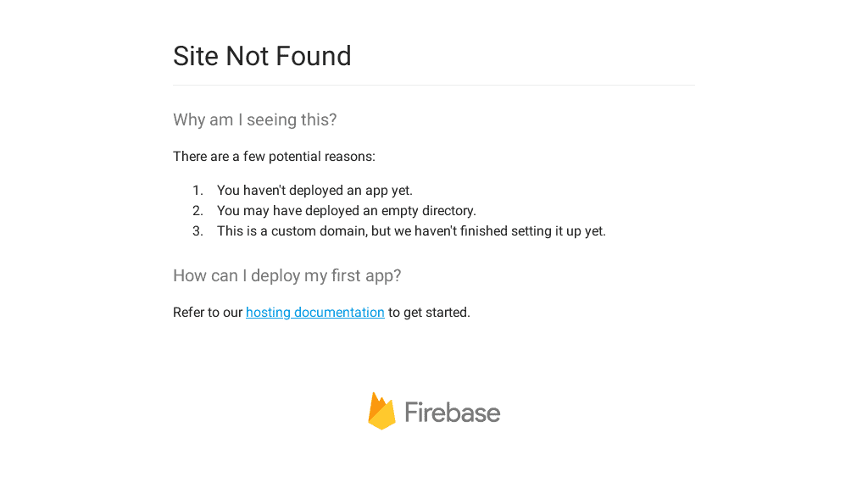Click the list number "1." marker
The width and height of the screenshot is (868, 488).
[x=198, y=191]
